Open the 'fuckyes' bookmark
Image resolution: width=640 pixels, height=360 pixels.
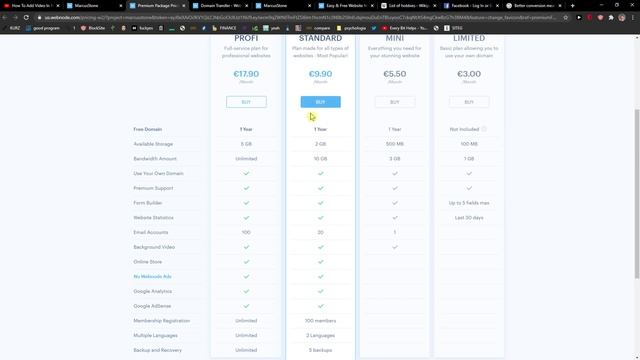pos(142,28)
